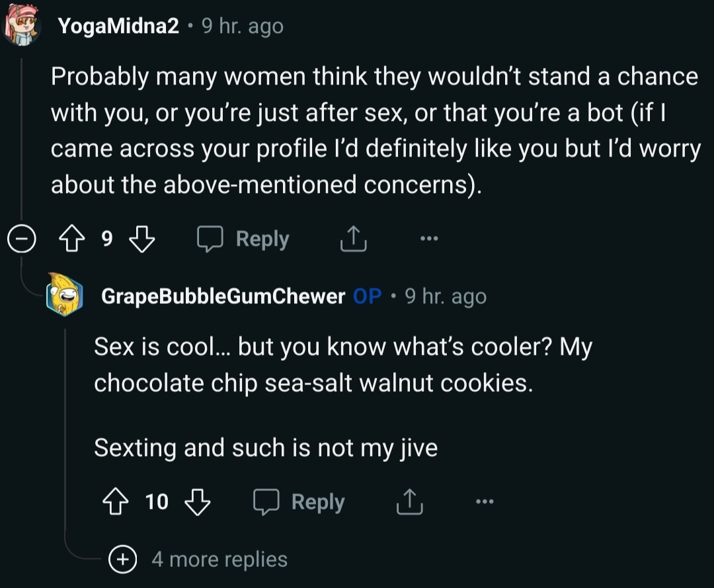Downvote YogaMidna2's comment
This screenshot has width=714, height=588.
pos(142,239)
